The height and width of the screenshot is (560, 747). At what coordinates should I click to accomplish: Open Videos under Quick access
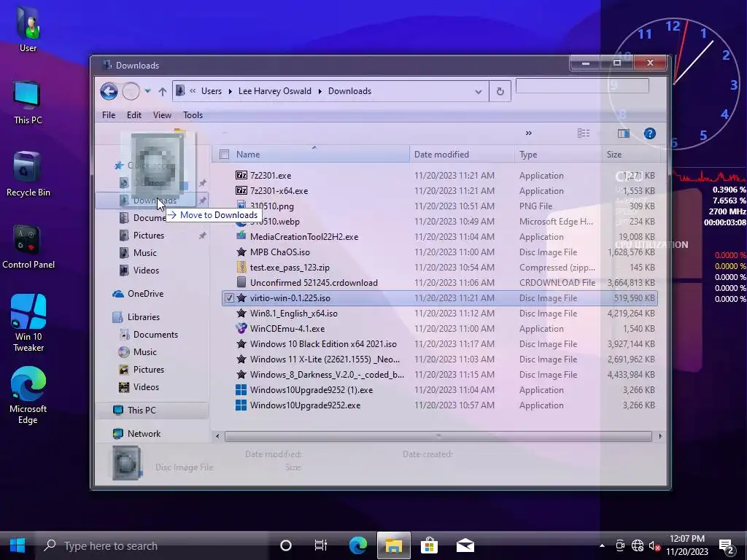click(x=146, y=271)
